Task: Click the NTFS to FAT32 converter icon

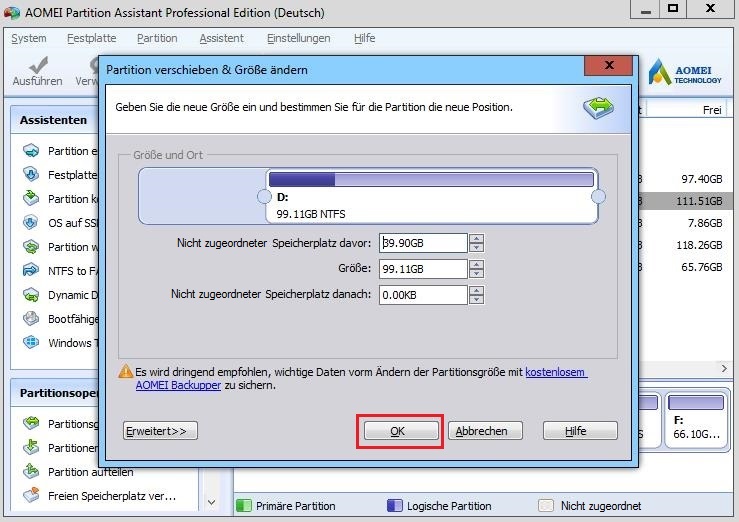Action: click(x=31, y=270)
